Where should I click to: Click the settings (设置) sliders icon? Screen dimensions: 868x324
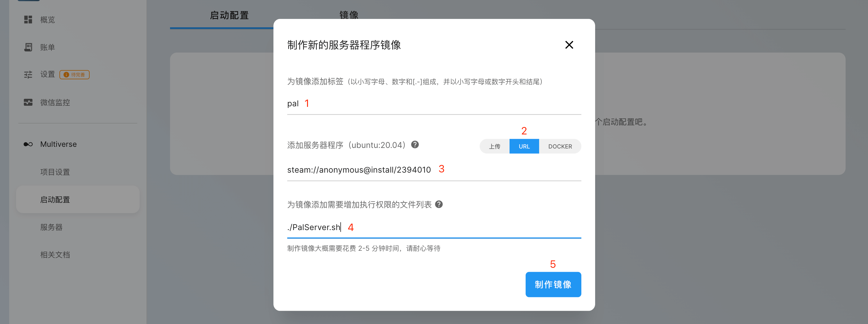click(28, 74)
